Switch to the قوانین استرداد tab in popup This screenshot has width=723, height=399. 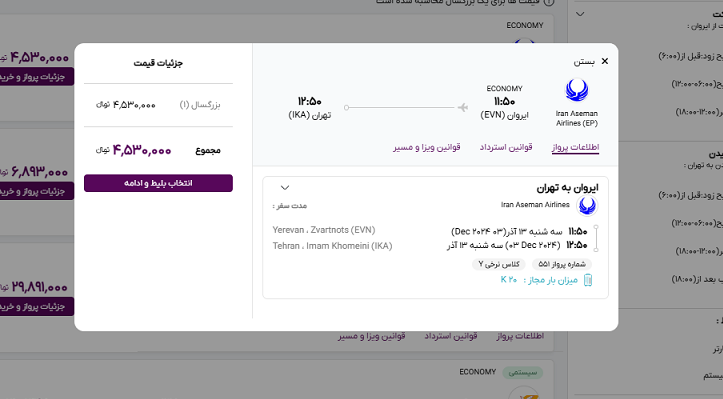[x=506, y=147]
